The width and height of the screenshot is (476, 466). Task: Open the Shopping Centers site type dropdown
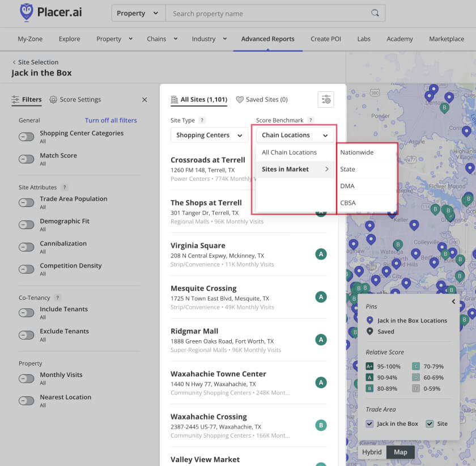click(x=209, y=135)
